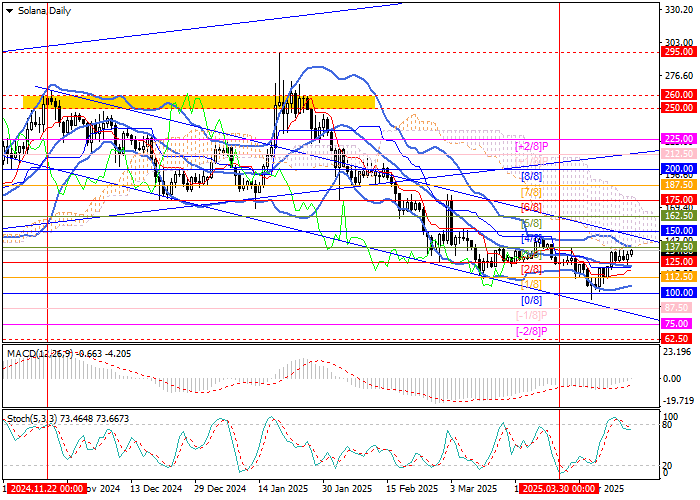Click the blue 100.00 price tag
This screenshot has width=700, height=500.
(x=678, y=292)
